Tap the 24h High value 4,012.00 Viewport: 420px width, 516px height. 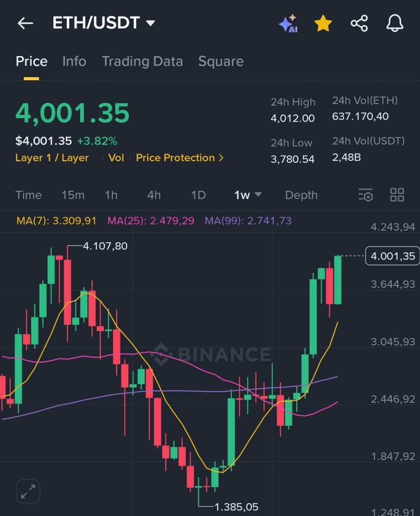click(293, 118)
